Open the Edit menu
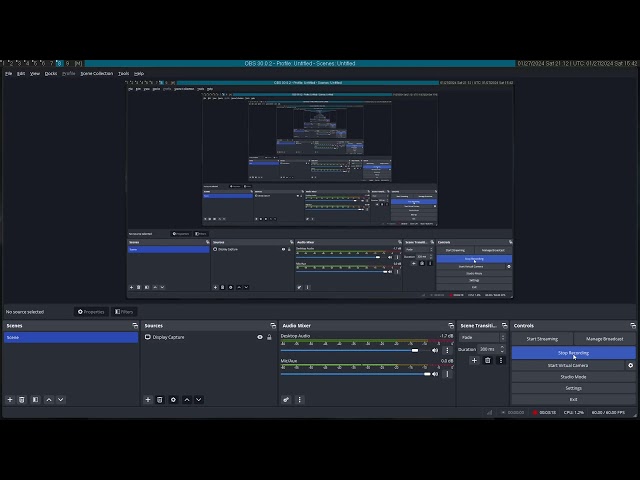The image size is (640, 480). (x=21, y=73)
